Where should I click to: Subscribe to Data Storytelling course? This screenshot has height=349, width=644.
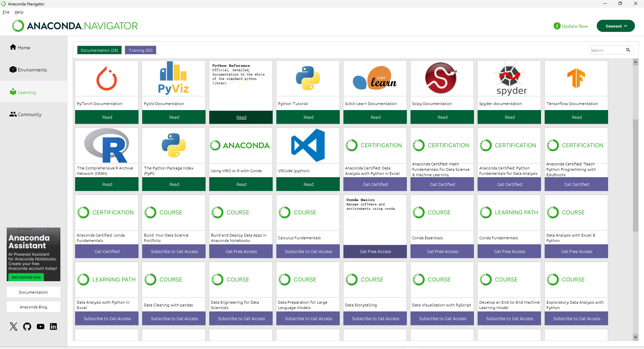[375, 318]
